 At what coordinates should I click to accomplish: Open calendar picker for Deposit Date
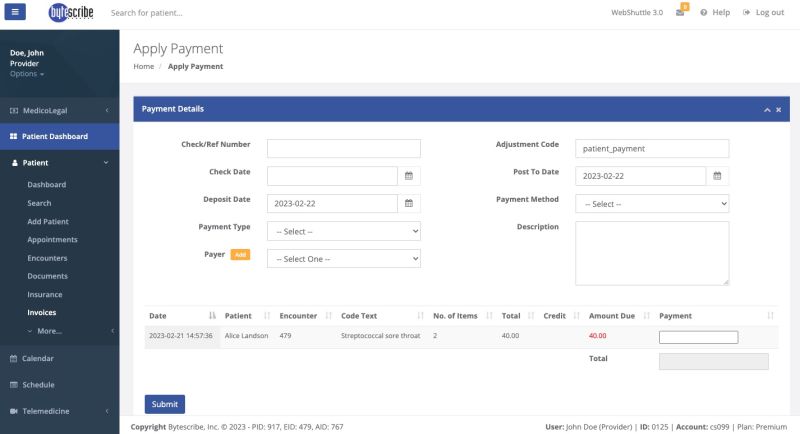tap(408, 203)
